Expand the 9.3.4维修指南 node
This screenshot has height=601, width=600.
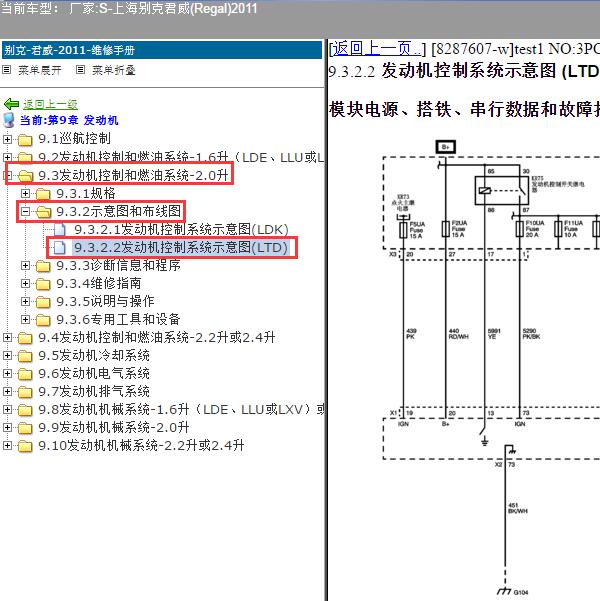point(25,283)
